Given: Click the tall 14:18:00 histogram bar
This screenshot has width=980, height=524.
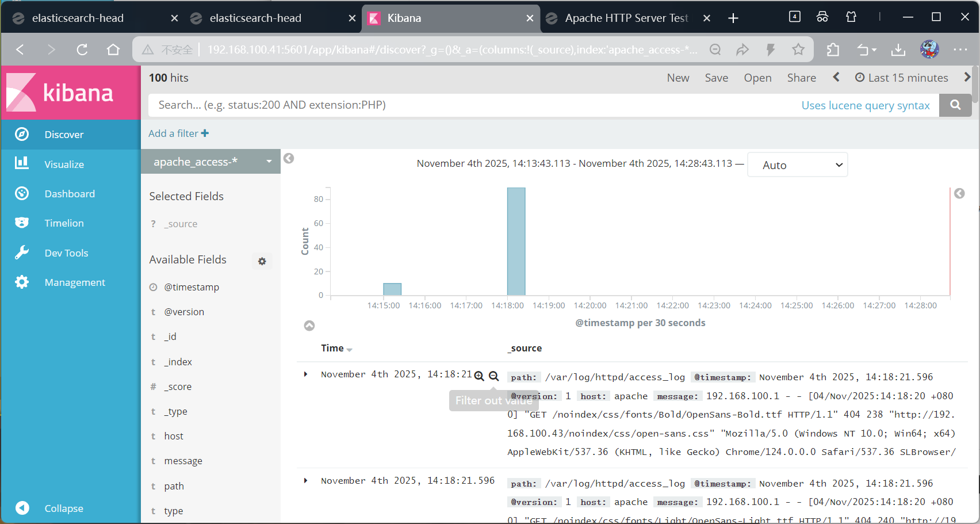Looking at the screenshot, I should [x=516, y=242].
